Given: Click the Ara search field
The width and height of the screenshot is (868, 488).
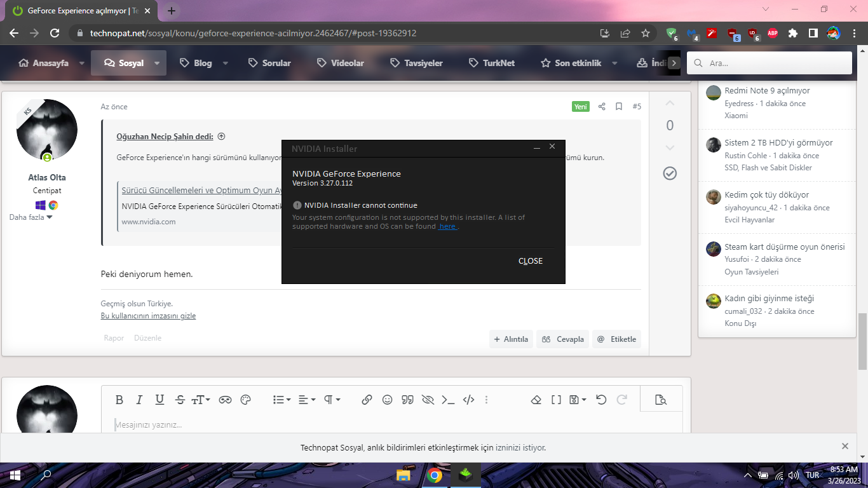Looking at the screenshot, I should (x=770, y=63).
